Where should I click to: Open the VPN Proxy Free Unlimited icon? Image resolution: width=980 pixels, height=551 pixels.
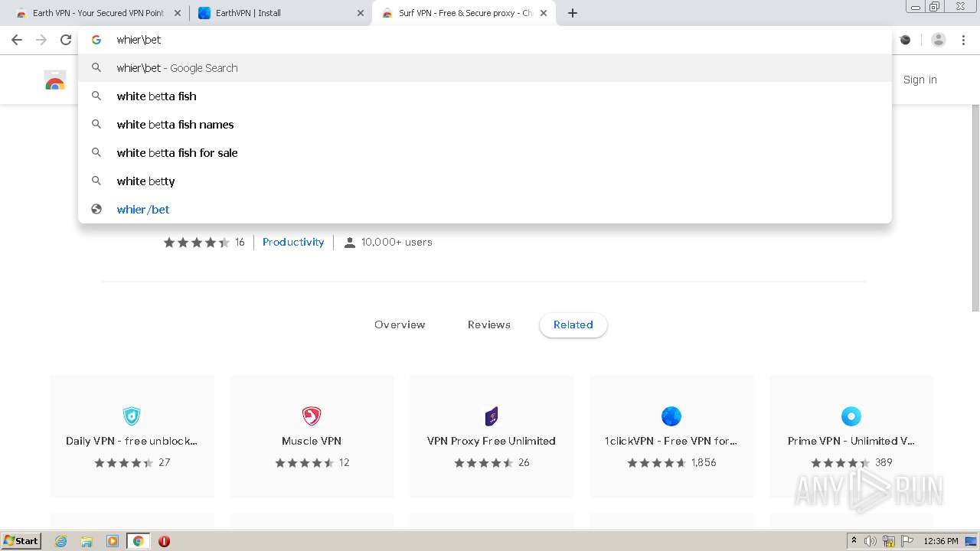point(492,416)
